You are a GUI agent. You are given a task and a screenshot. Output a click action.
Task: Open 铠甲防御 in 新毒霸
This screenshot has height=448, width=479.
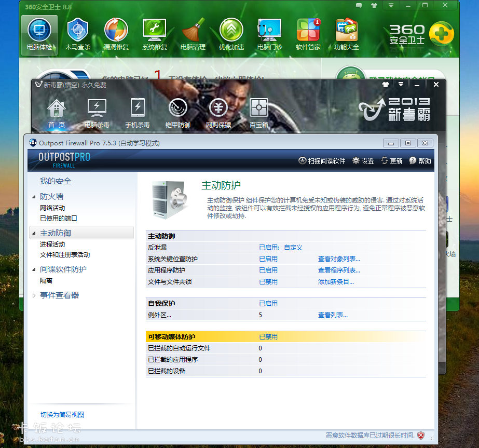click(178, 114)
